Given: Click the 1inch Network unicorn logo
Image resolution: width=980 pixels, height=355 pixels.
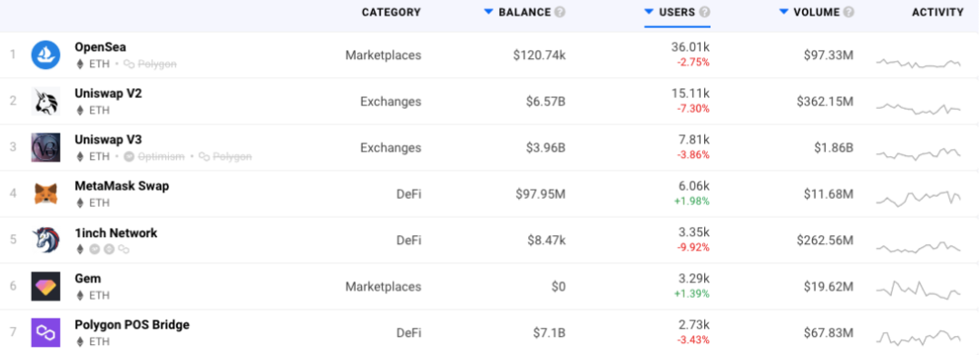Looking at the screenshot, I should pos(45,240).
